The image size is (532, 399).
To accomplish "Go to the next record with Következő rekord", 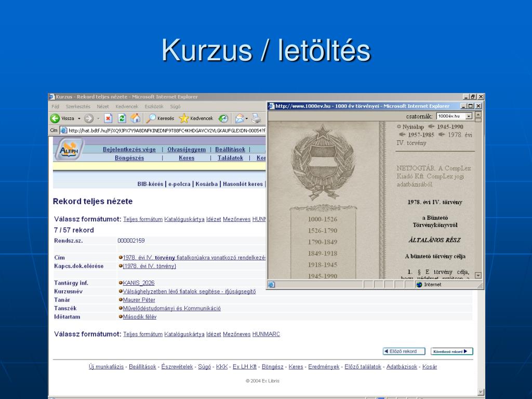I will click(451, 352).
